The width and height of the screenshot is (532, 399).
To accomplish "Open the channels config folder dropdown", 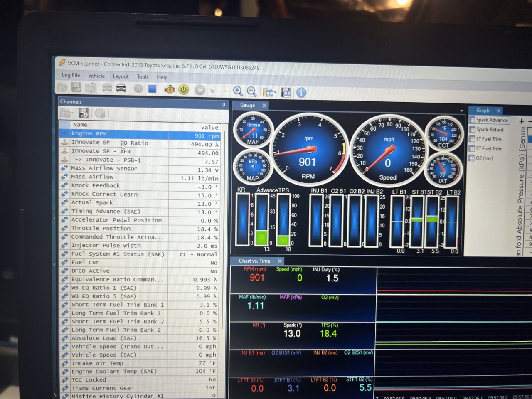I will tap(66, 113).
